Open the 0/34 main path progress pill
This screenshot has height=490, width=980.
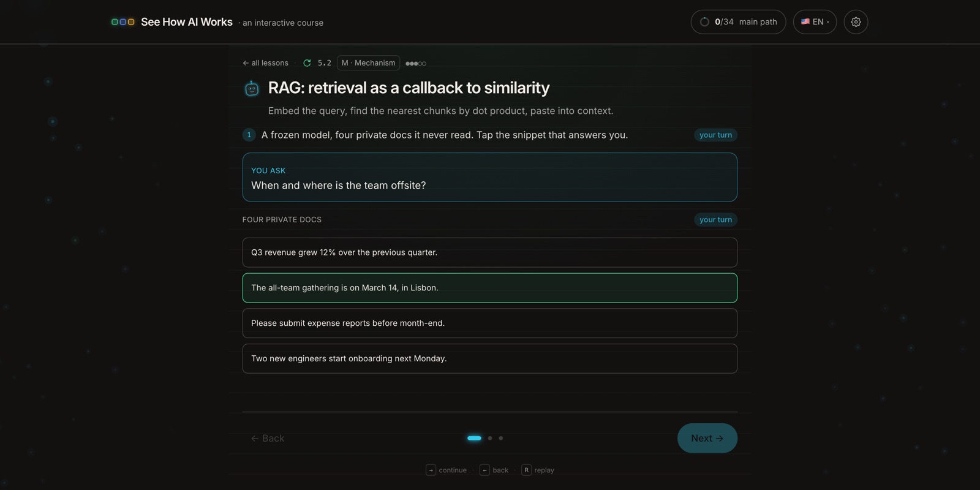(x=738, y=22)
